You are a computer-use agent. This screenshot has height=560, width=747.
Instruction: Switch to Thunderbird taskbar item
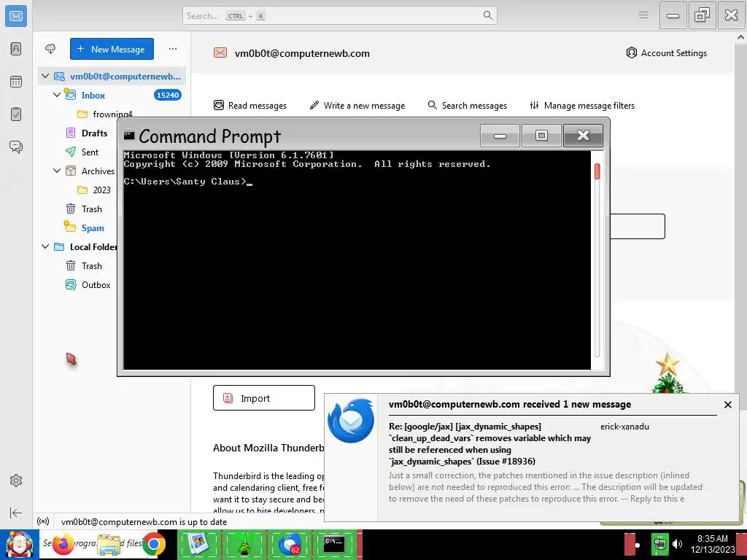coord(289,544)
